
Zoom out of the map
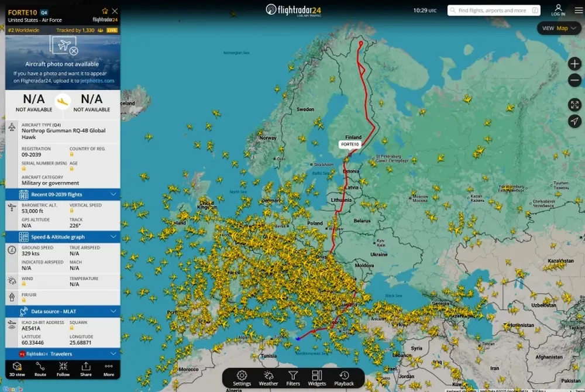(x=574, y=81)
